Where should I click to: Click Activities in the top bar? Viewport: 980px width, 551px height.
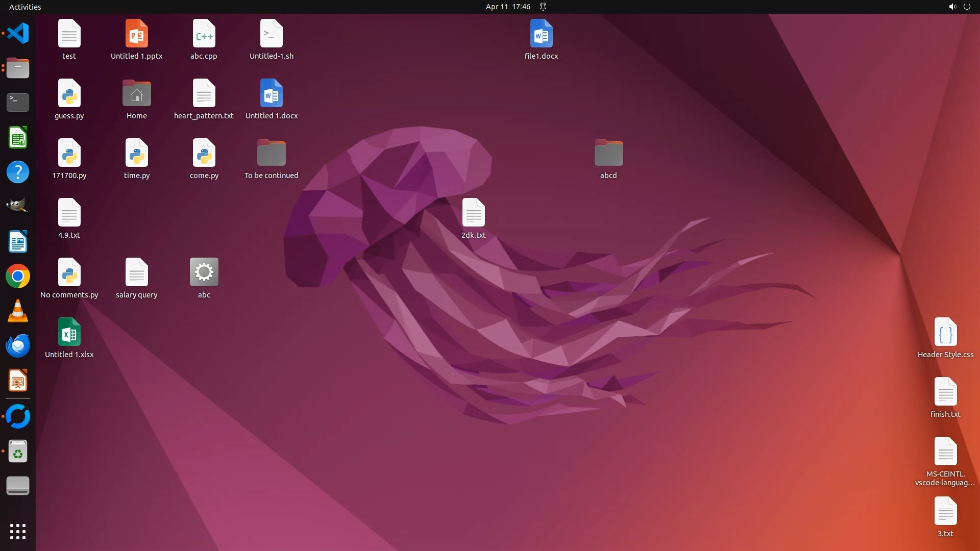click(x=25, y=7)
